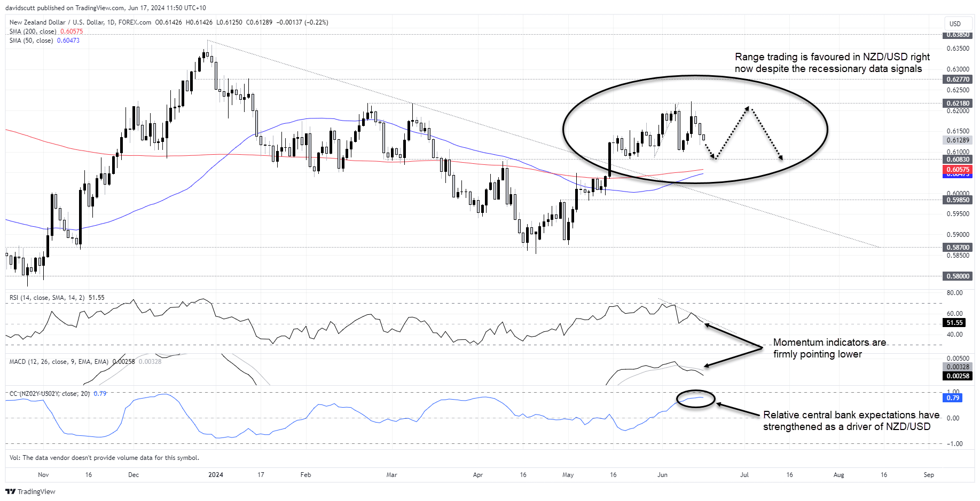Click the Jul label on the time axis
Image resolution: width=980 pixels, height=501 pixels.
point(744,475)
